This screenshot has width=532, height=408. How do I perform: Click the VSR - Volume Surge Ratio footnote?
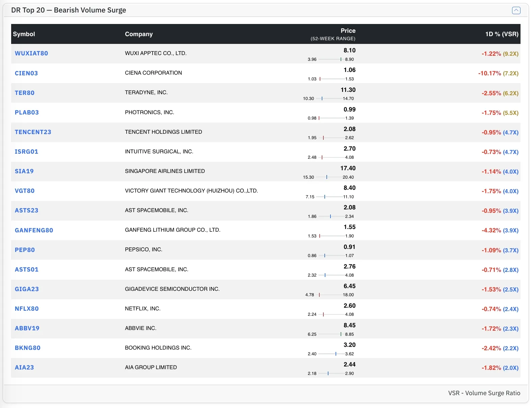pyautogui.click(x=484, y=393)
